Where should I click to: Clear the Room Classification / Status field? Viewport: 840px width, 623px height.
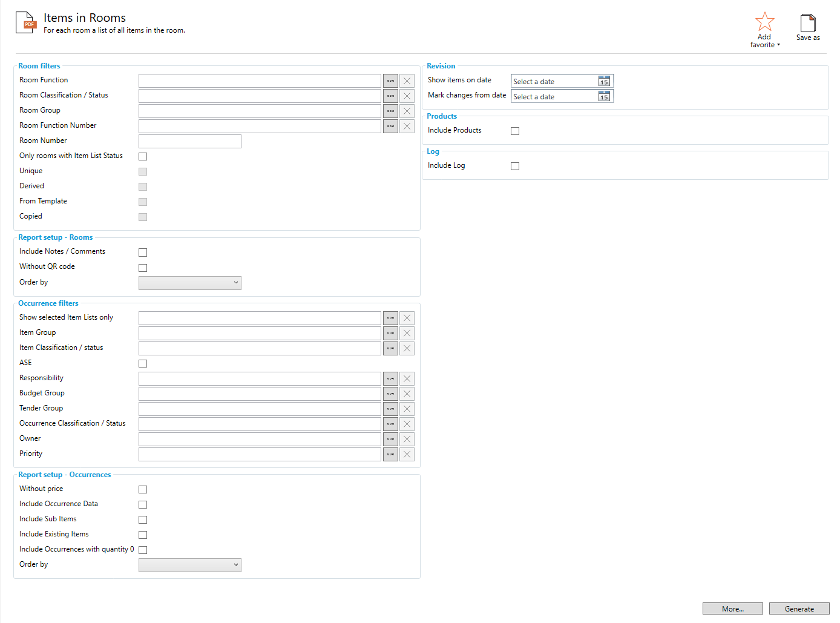[x=406, y=96]
